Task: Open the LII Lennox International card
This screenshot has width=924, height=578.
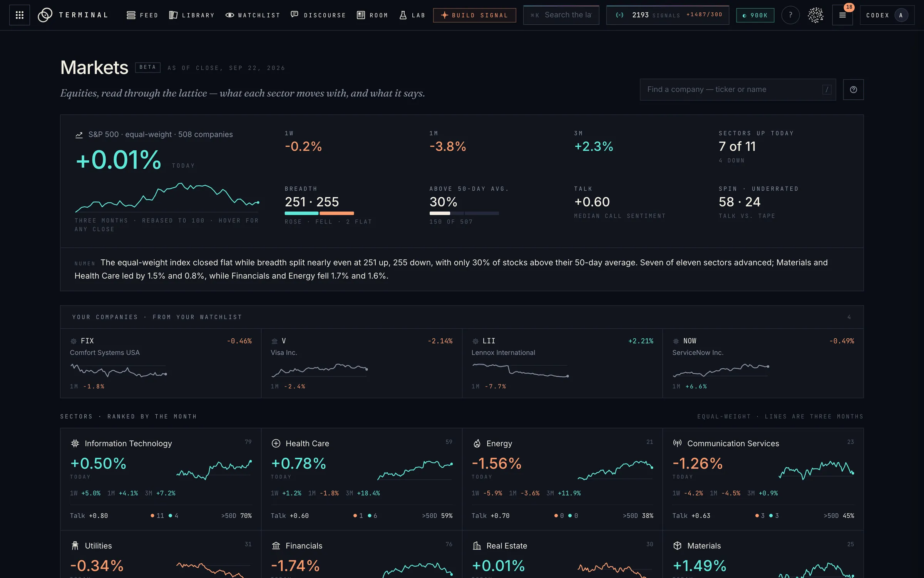Action: pos(562,363)
